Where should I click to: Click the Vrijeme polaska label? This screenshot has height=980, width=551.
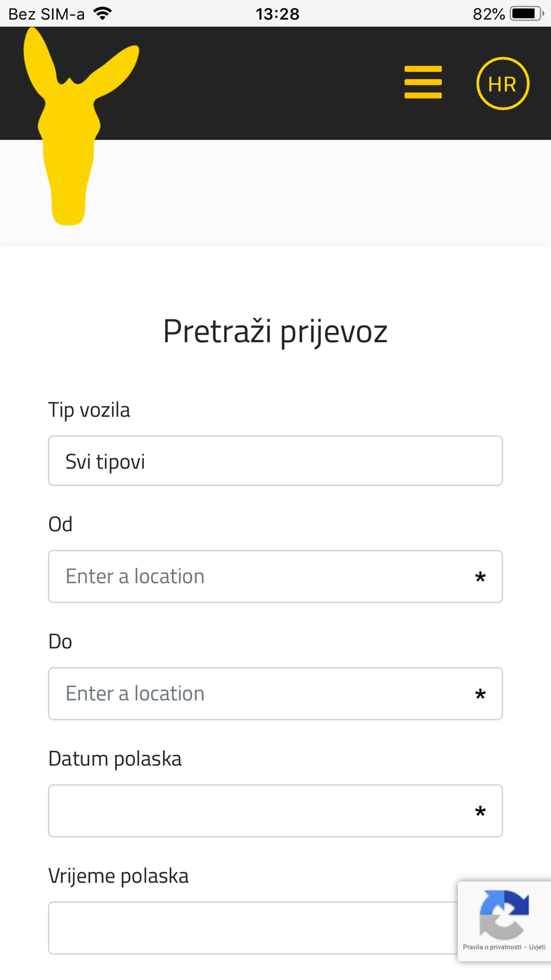point(118,876)
